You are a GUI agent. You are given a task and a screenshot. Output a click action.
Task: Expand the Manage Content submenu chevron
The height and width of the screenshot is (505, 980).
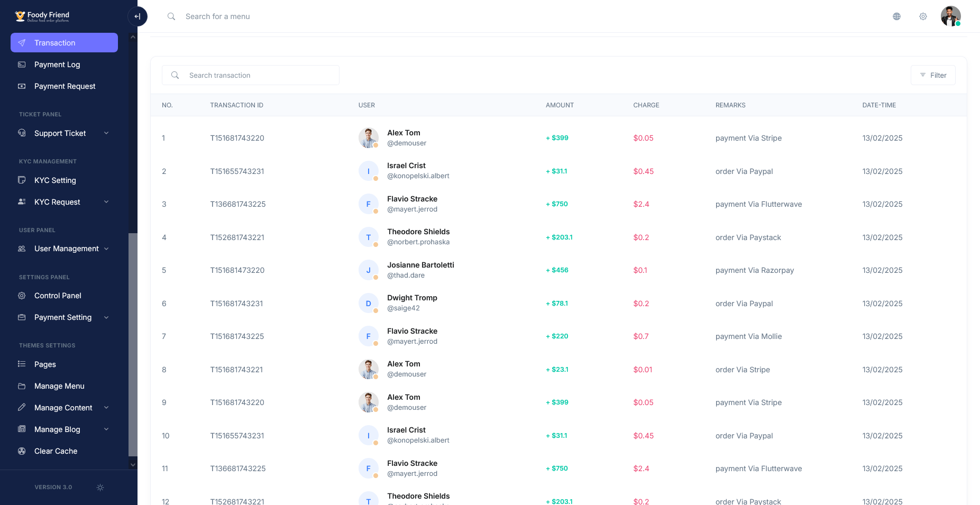[x=106, y=408]
